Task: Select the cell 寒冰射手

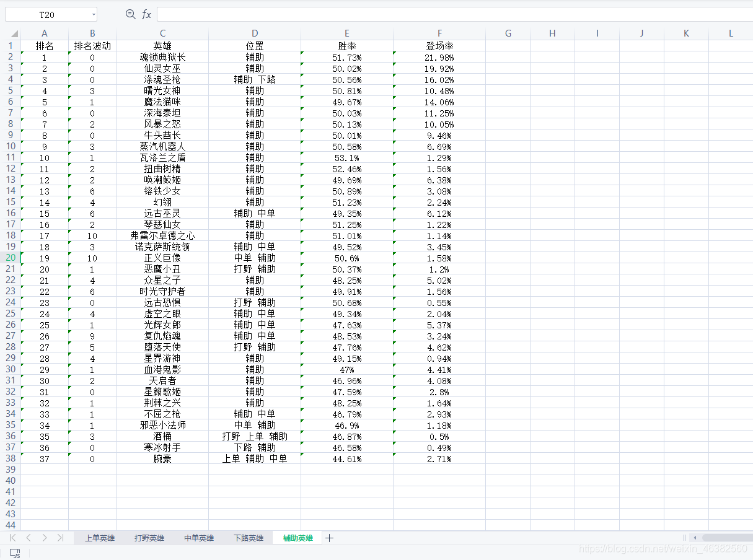Action: point(162,447)
